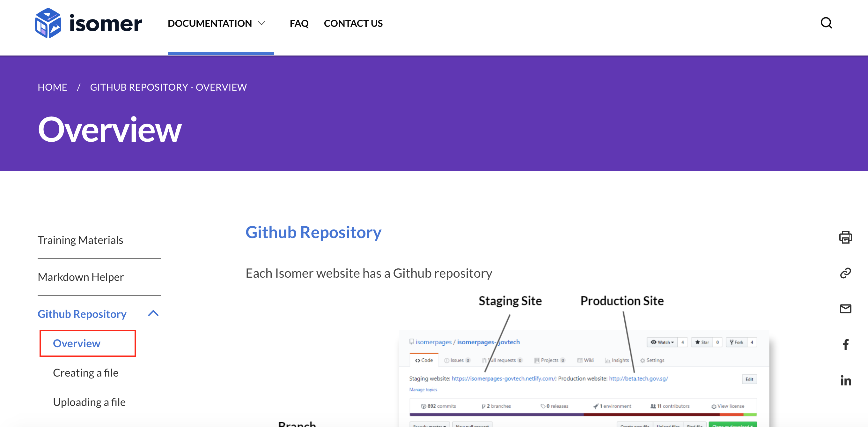Open Markdown Helper sidebar item
The height and width of the screenshot is (427, 868).
(x=81, y=277)
